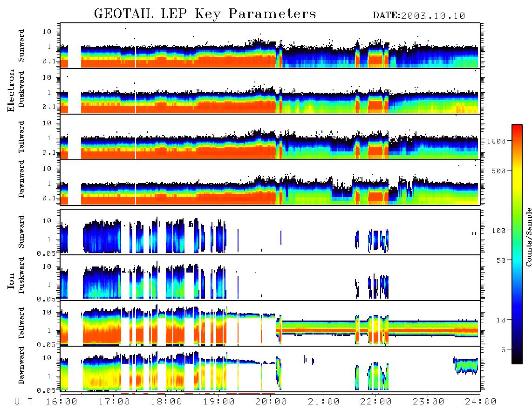Click the 'Counts/Sample' colorbar label

[x=528, y=237]
